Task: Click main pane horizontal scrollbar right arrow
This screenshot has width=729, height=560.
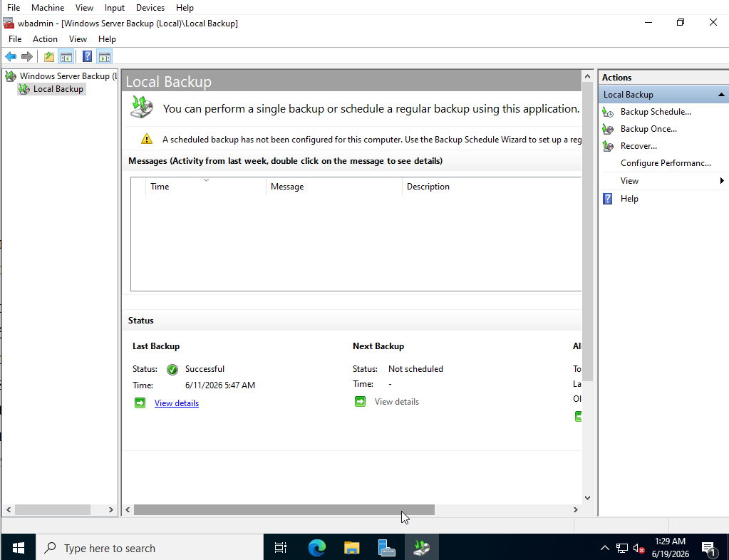Action: (x=576, y=510)
